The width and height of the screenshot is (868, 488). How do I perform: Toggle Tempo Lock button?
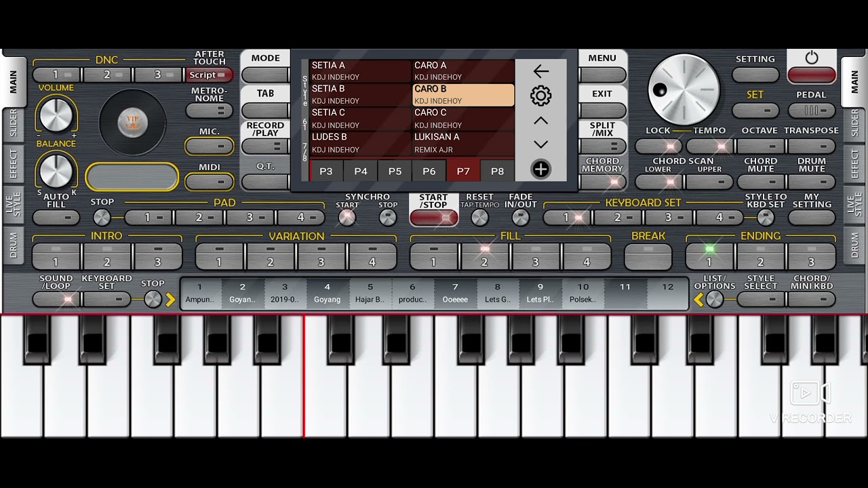pyautogui.click(x=659, y=146)
